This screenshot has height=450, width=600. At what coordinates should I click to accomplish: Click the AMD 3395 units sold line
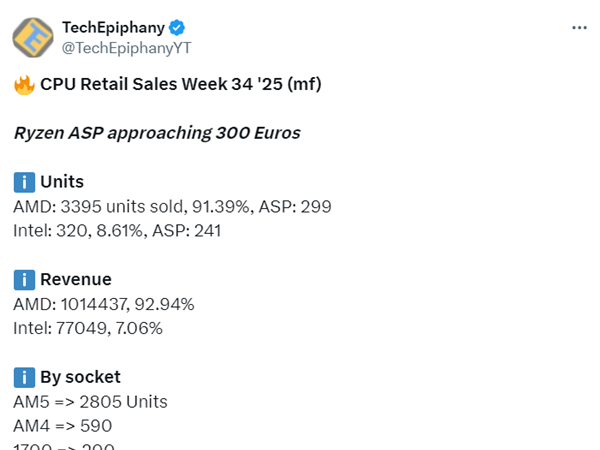pyautogui.click(x=172, y=207)
